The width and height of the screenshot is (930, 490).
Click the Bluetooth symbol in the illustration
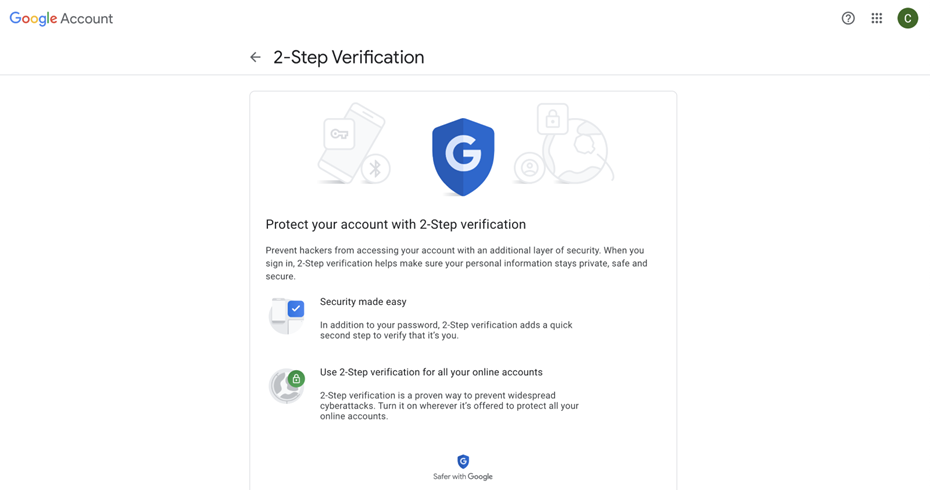coord(376,168)
